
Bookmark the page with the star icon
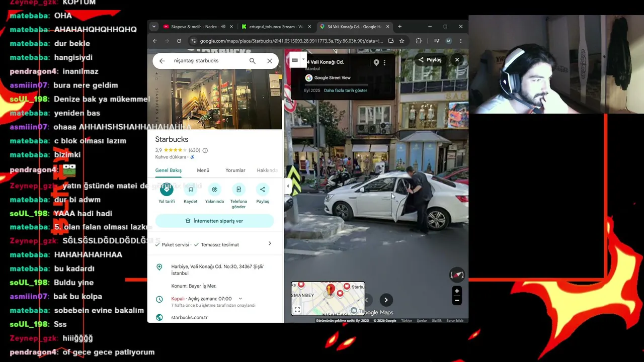point(401,41)
